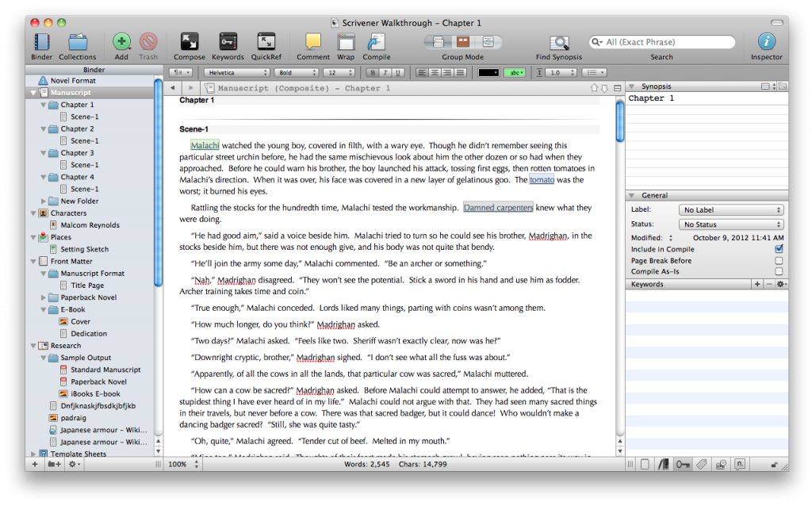Add a comment via toolbar
The width and height of the screenshot is (812, 506).
point(312,41)
